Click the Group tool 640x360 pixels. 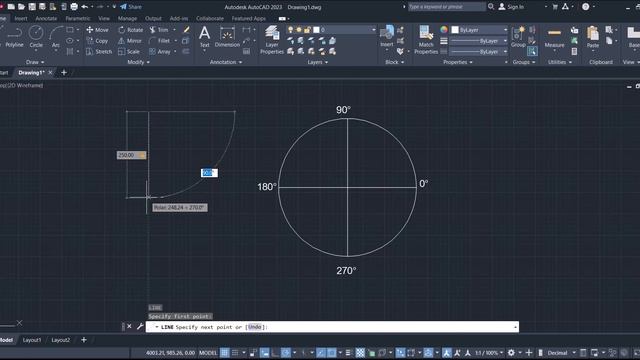(x=518, y=37)
